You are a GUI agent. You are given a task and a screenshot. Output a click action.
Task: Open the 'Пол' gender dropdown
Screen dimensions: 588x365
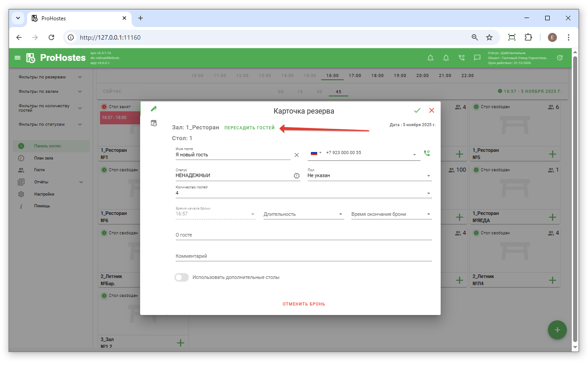click(369, 176)
